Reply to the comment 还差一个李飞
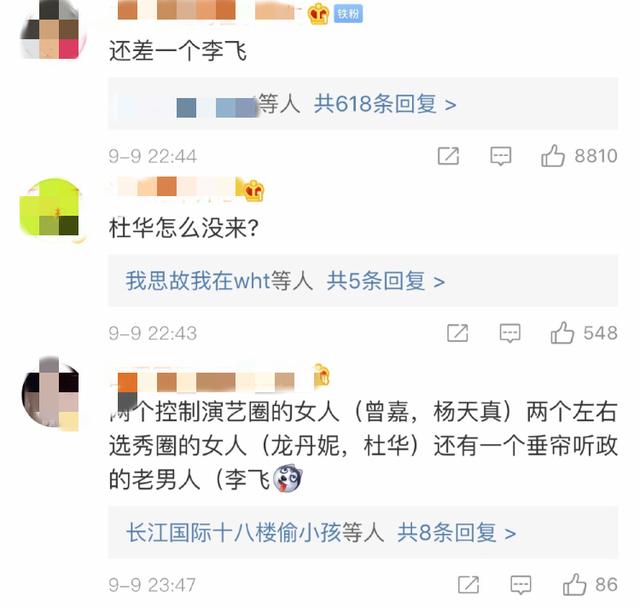The height and width of the screenshot is (608, 640). (500, 156)
